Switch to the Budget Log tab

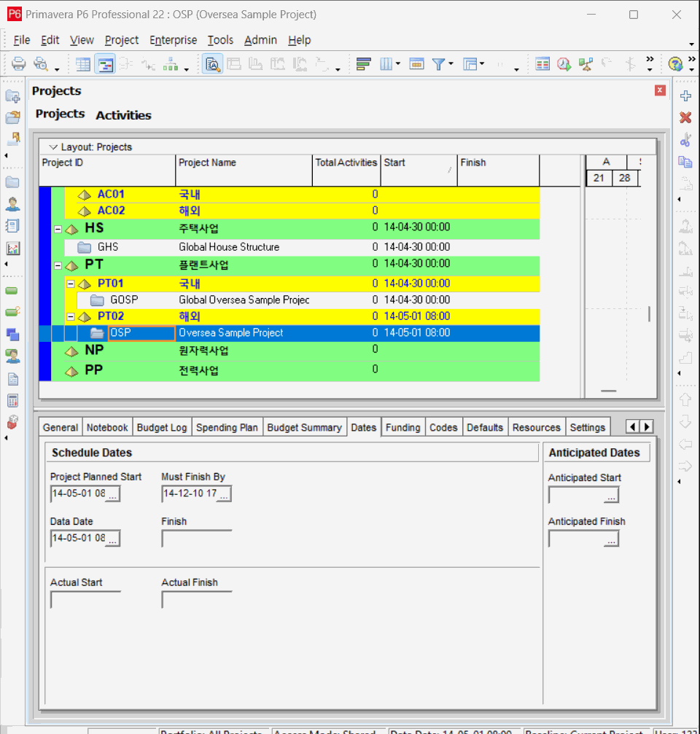coord(162,427)
